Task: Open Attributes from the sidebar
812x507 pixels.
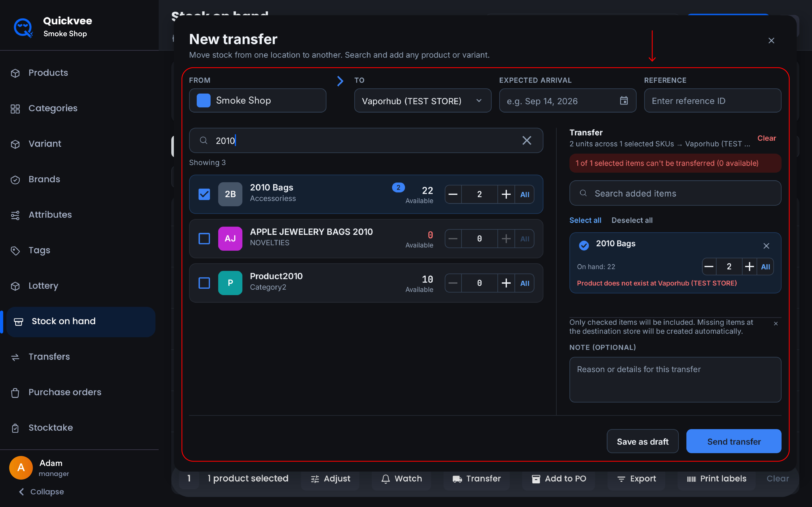Action: (50, 215)
